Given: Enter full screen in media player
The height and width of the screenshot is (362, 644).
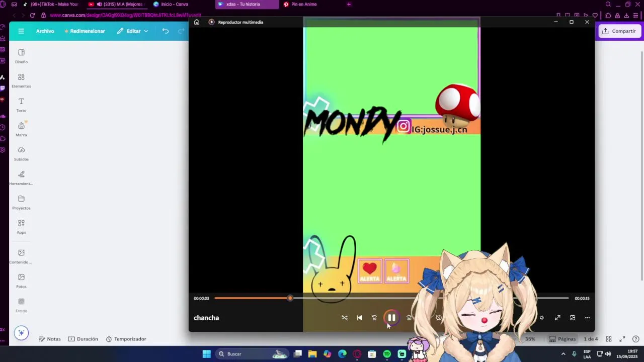Looking at the screenshot, I should pyautogui.click(x=557, y=318).
